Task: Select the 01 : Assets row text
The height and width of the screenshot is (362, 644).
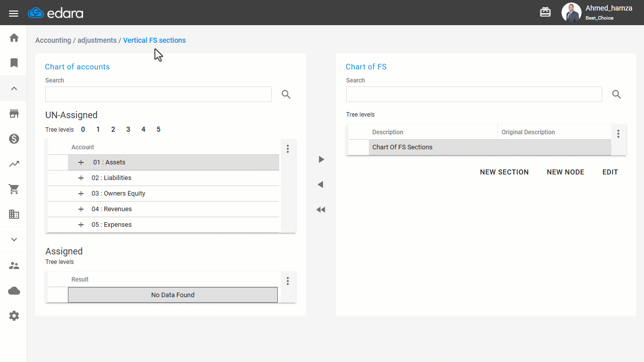Action: click(109, 162)
